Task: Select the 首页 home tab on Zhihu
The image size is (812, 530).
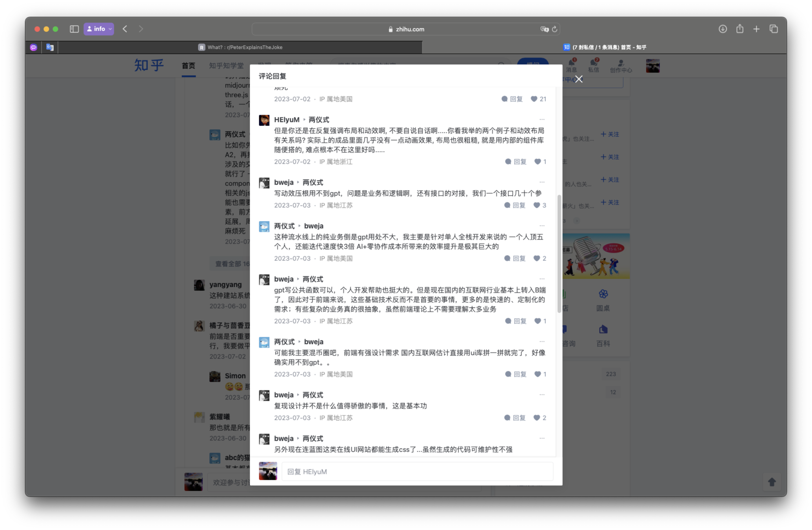Action: pos(188,66)
